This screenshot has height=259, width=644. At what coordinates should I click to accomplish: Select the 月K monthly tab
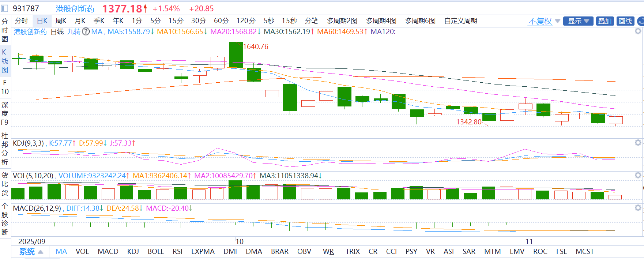[x=80, y=21]
